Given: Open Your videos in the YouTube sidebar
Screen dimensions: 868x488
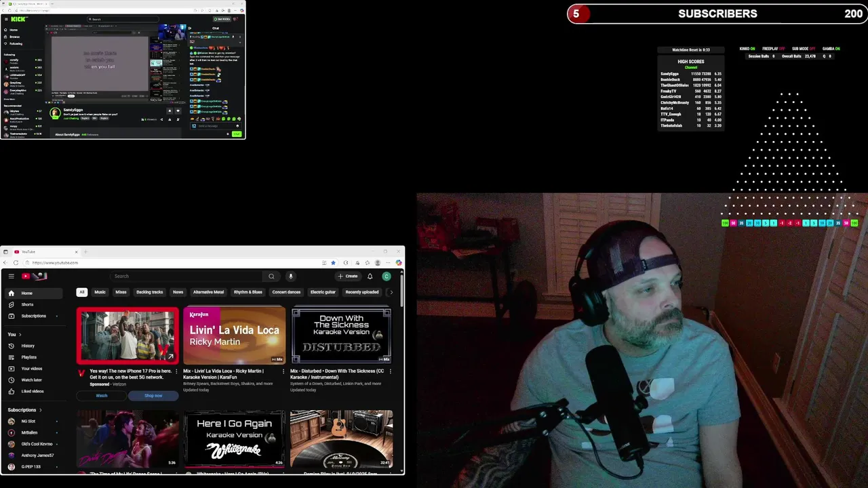Looking at the screenshot, I should (x=34, y=369).
